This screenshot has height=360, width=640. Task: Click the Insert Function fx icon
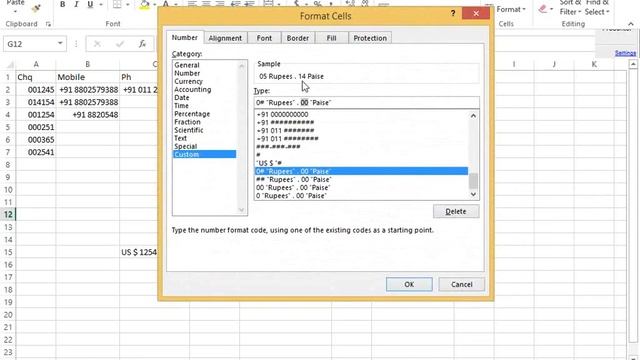coord(142,44)
